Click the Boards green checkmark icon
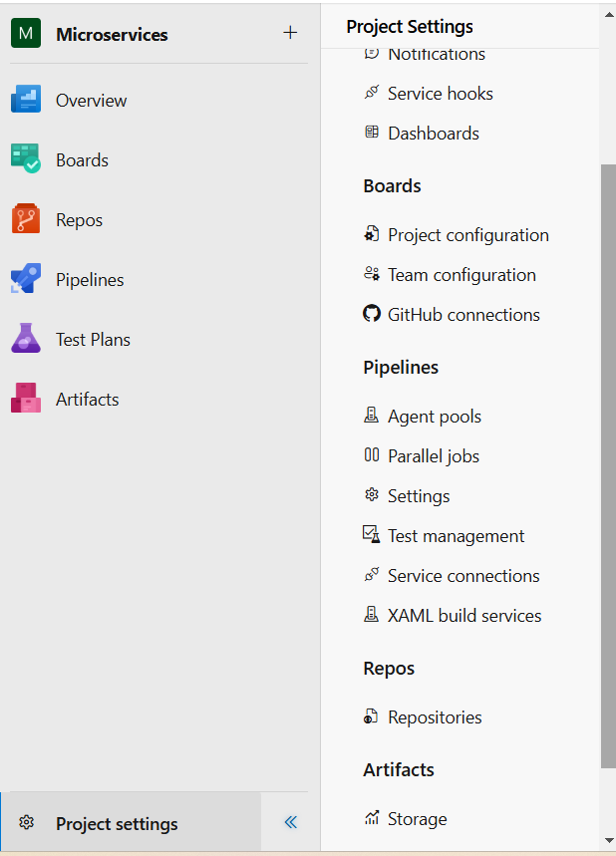This screenshot has height=856, width=616. pos(26,158)
